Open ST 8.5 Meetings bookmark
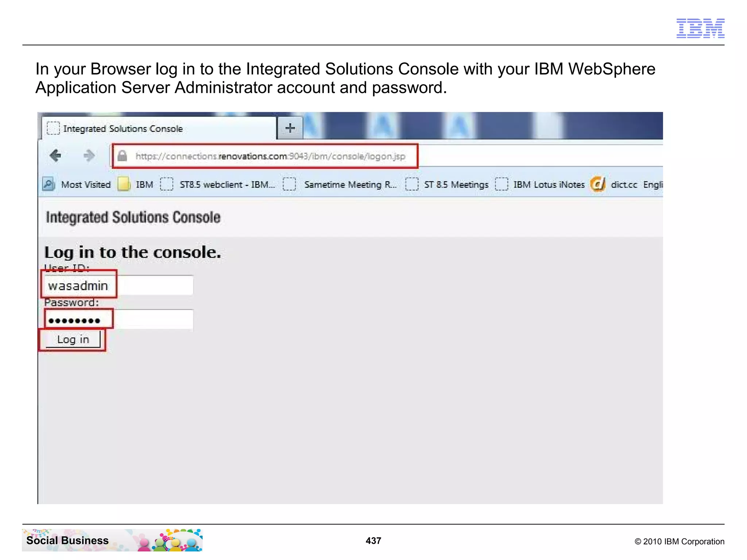Image resolution: width=747 pixels, height=560 pixels. (x=447, y=184)
